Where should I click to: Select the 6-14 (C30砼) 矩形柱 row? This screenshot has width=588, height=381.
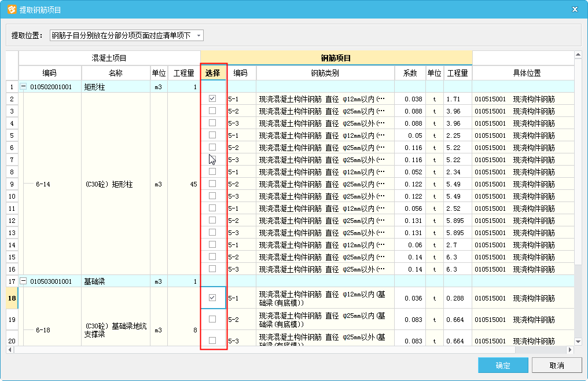click(109, 184)
